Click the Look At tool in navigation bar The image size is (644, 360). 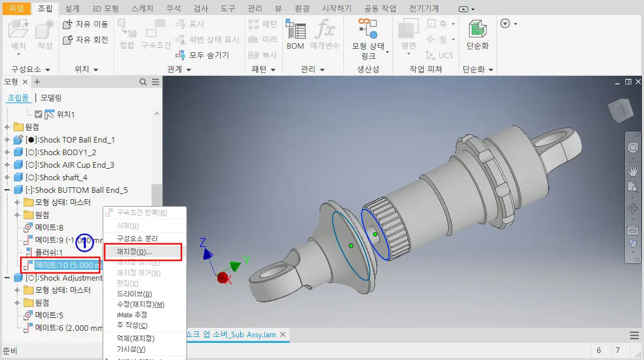click(633, 229)
